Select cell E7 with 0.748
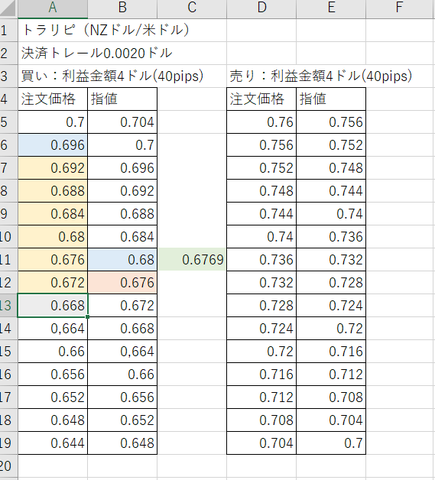The width and height of the screenshot is (435, 480). coord(331,168)
